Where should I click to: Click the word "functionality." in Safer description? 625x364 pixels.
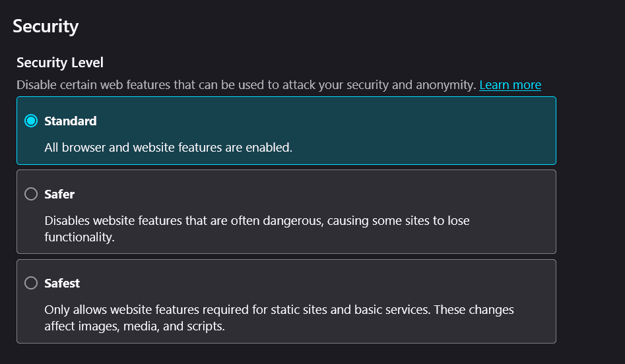pyautogui.click(x=80, y=237)
